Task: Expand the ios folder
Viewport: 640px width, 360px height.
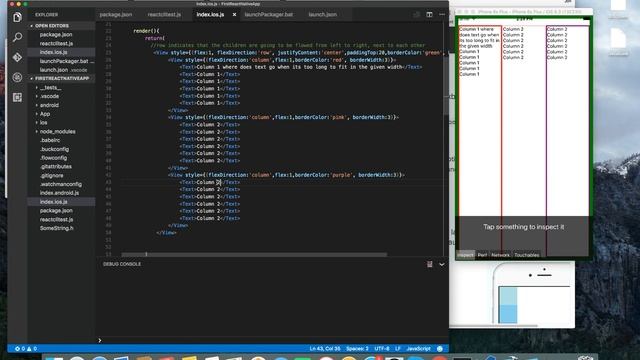Action: 43,123
